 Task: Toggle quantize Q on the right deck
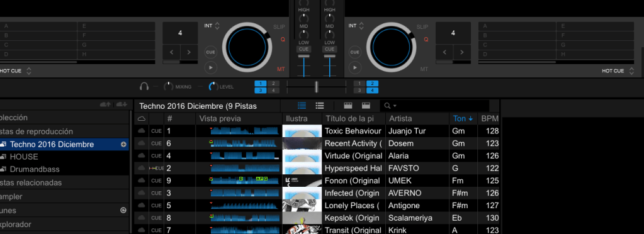click(x=426, y=40)
